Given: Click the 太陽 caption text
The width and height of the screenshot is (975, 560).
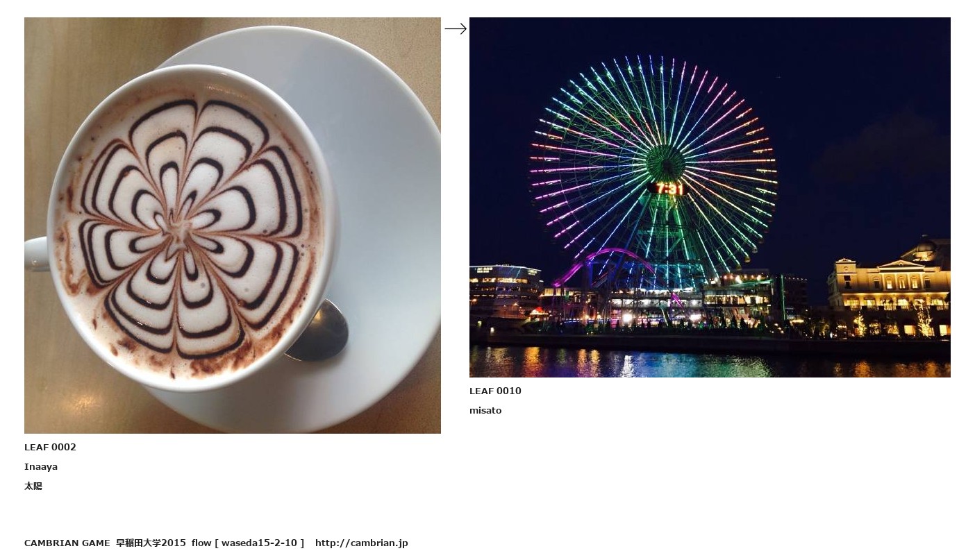Looking at the screenshot, I should (x=33, y=486).
